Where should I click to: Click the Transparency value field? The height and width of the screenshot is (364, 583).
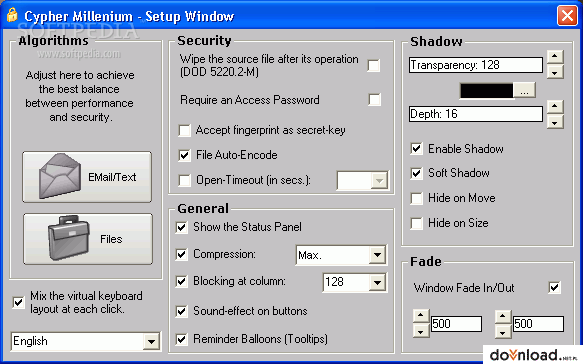click(476, 65)
